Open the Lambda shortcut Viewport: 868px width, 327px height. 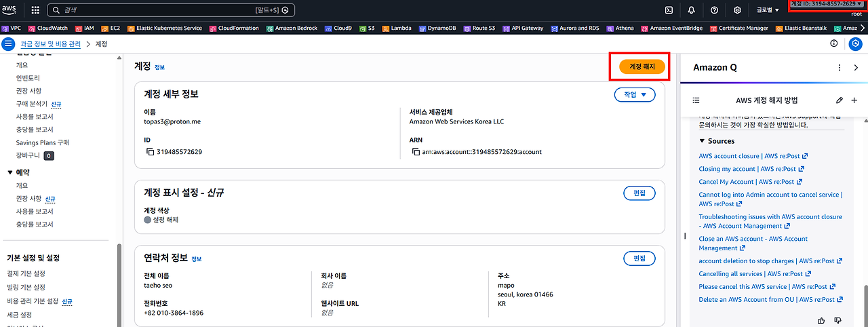click(x=396, y=28)
